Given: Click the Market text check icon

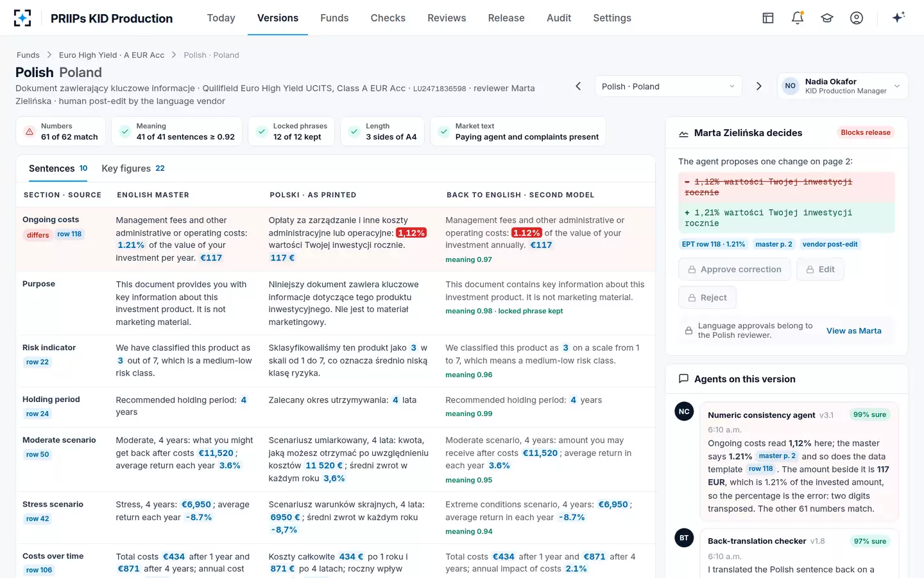Looking at the screenshot, I should (443, 132).
